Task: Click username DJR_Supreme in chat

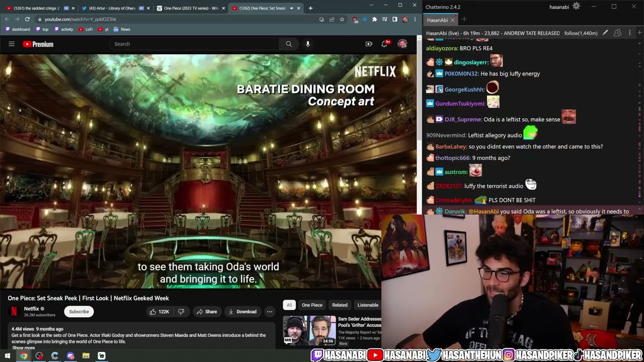Action: pos(463,120)
